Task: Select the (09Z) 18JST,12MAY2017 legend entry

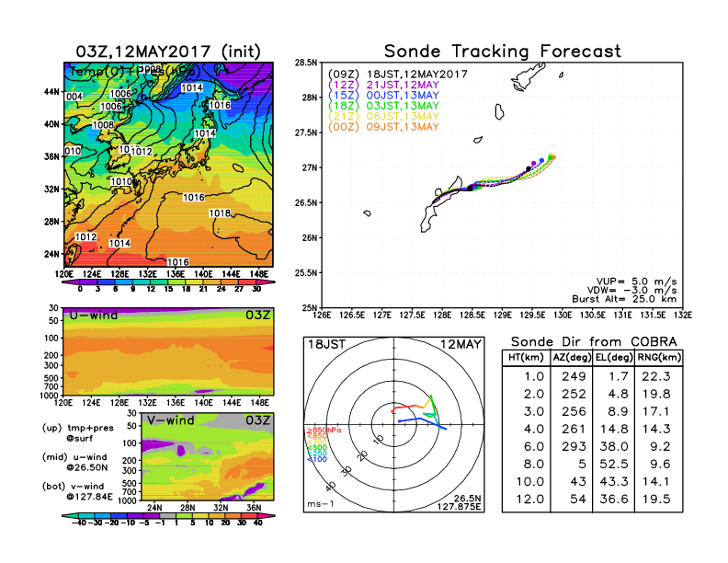Action: click(x=397, y=75)
